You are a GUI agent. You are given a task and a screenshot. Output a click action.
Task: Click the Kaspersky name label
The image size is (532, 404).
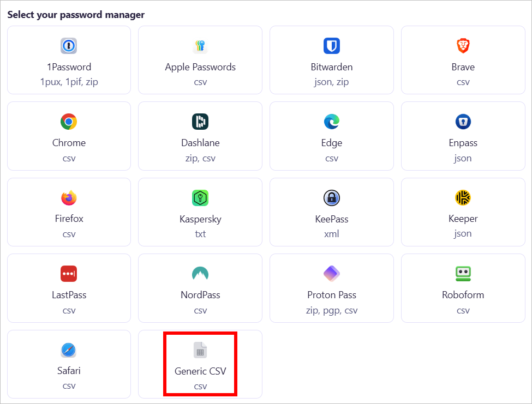[x=200, y=219]
